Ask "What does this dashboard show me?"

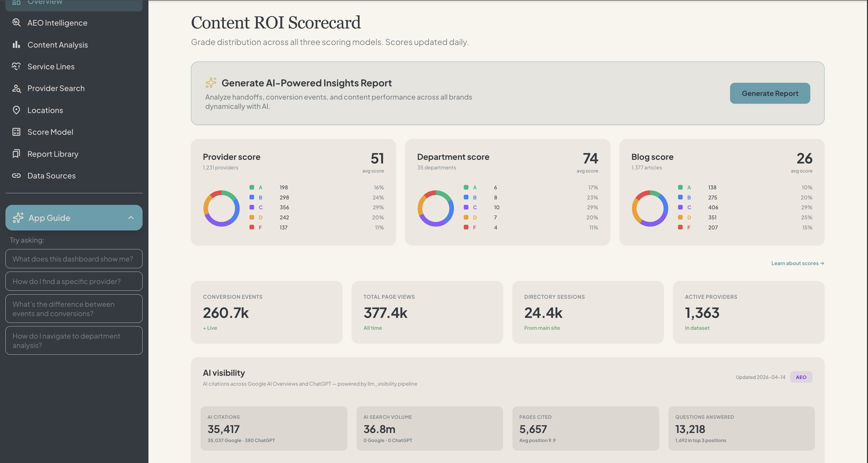point(74,259)
